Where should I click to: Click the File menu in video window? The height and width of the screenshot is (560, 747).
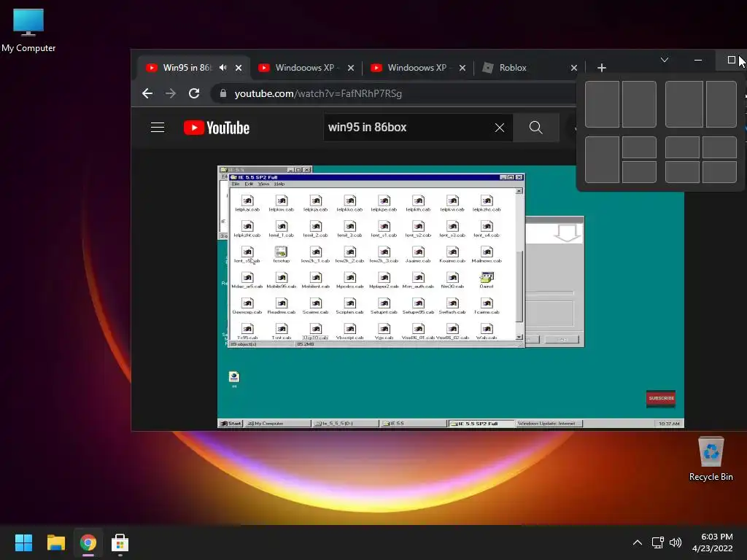point(236,184)
